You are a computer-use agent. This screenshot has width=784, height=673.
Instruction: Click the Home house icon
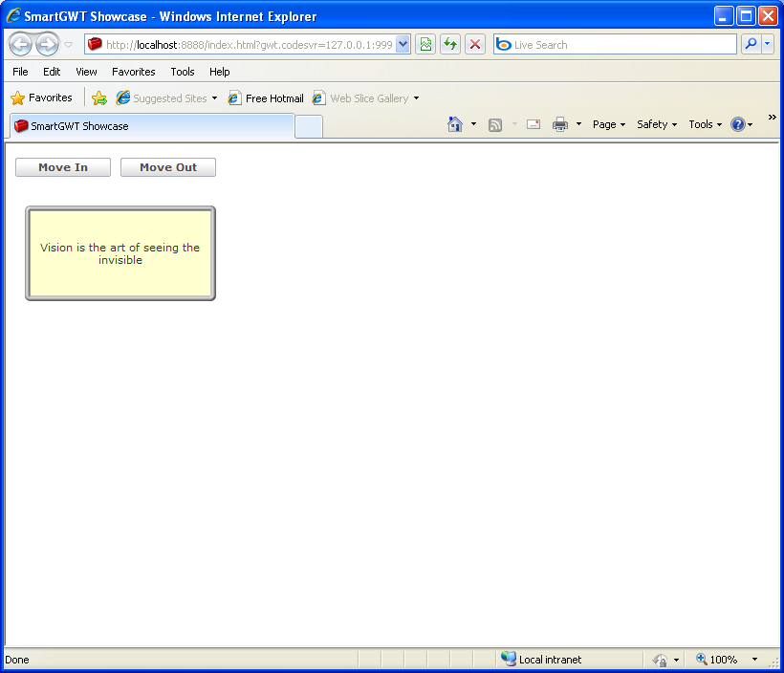(455, 124)
